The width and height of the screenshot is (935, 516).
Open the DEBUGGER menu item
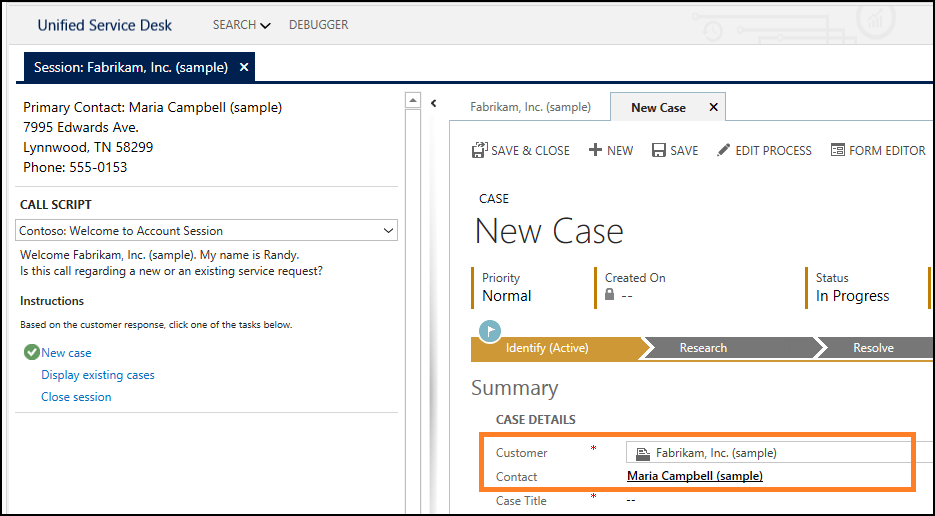click(x=318, y=25)
